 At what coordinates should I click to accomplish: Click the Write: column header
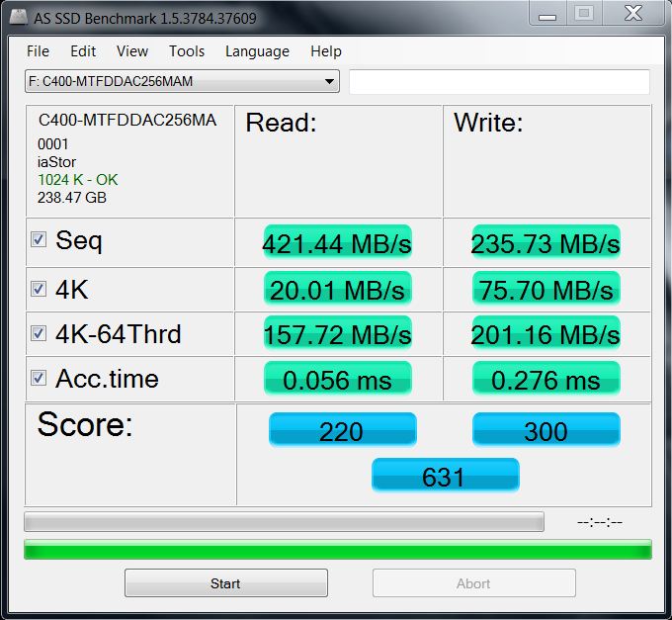[488, 123]
